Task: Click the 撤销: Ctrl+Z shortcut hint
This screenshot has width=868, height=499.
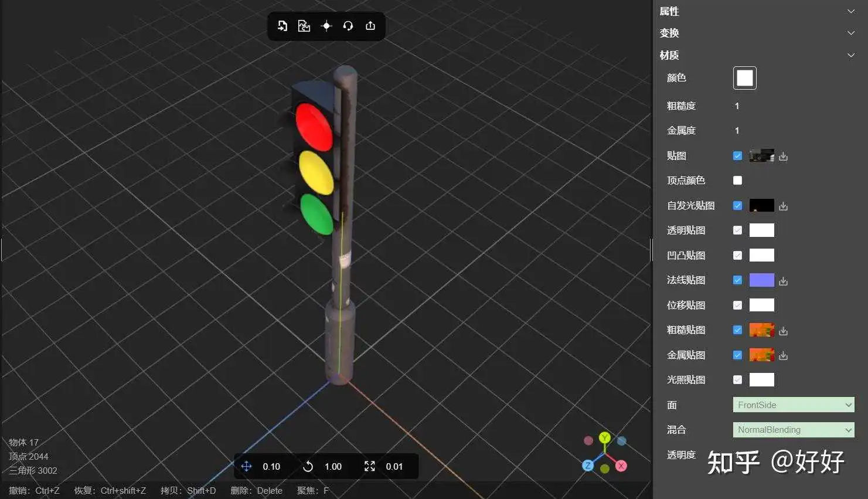Action: tap(34, 490)
